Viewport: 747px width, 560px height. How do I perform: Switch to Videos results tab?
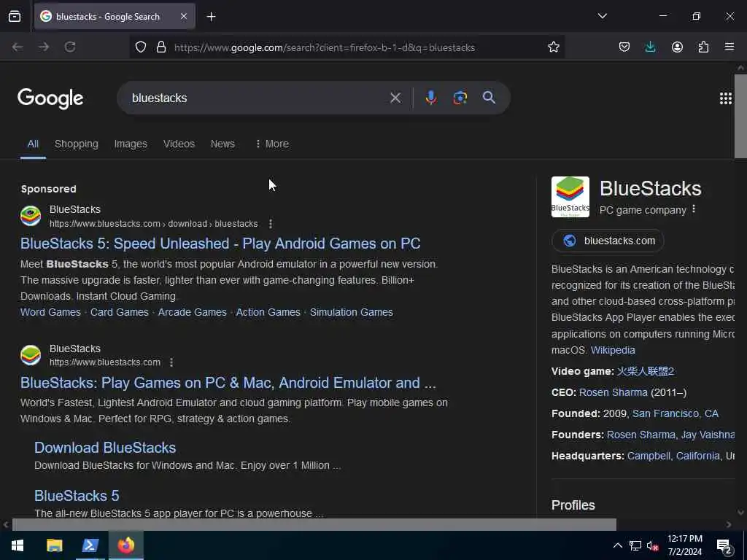tap(179, 144)
